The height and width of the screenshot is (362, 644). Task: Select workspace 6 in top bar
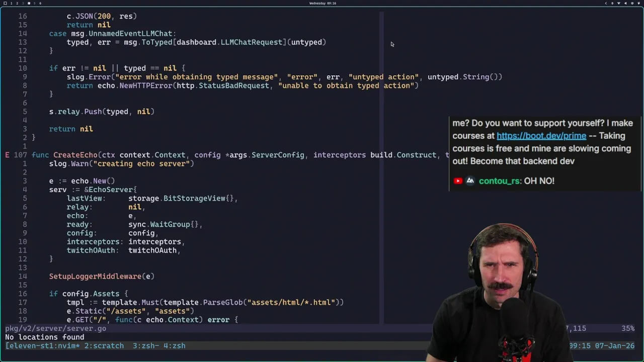pos(40,3)
